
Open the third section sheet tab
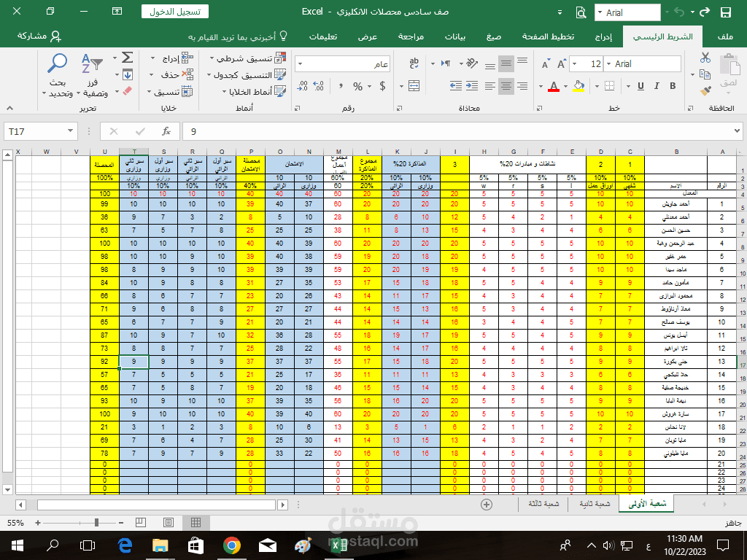click(543, 503)
